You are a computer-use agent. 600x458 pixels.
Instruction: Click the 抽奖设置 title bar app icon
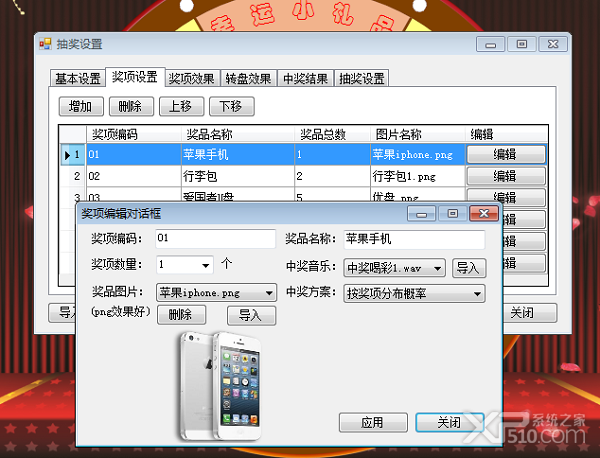click(x=45, y=44)
